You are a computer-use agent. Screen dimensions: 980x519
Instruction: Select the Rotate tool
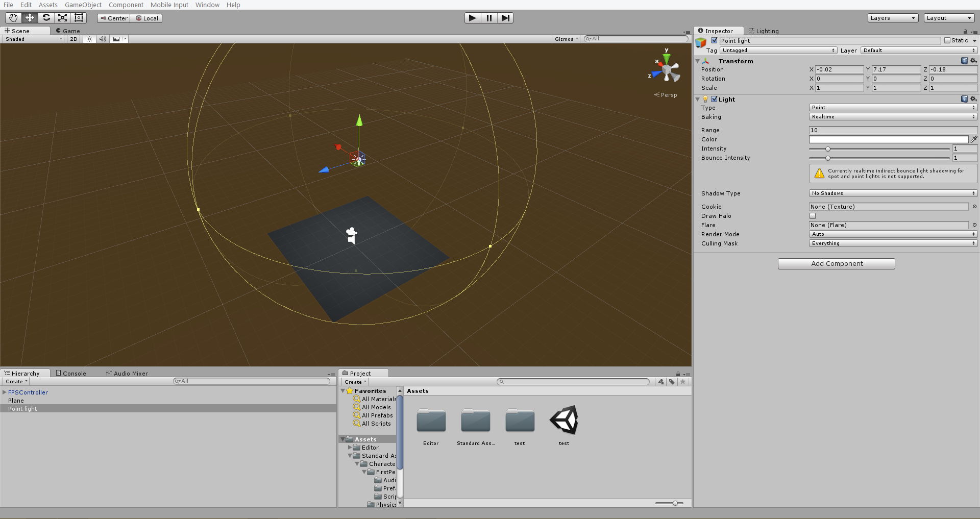pos(46,17)
